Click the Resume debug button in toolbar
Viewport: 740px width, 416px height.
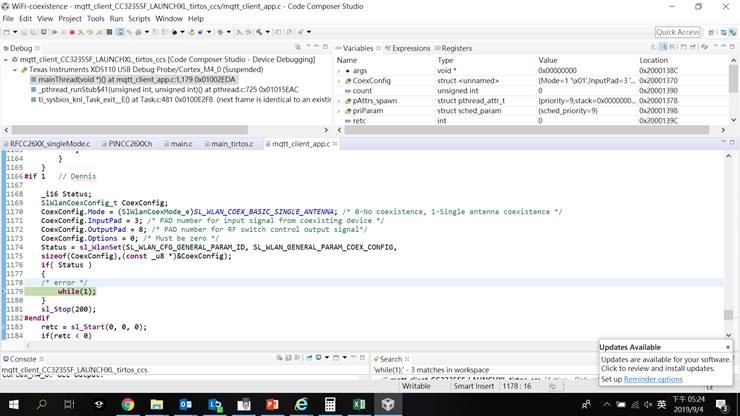[x=55, y=32]
